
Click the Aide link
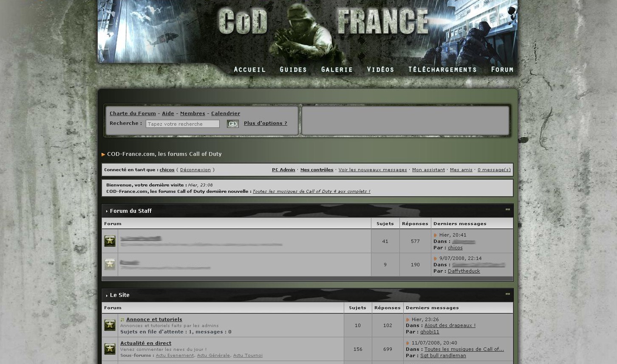click(168, 113)
